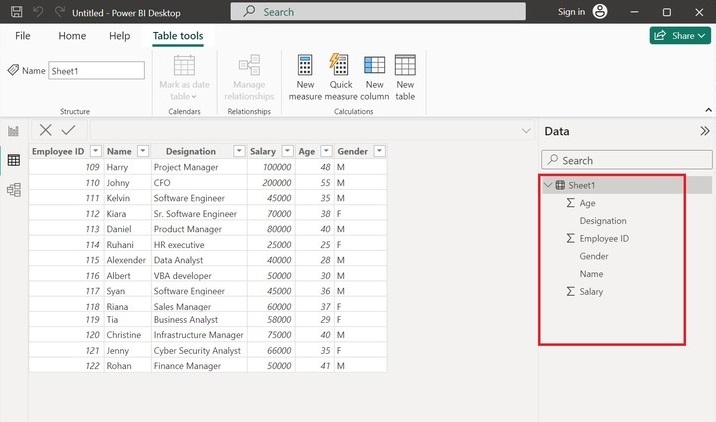Add a New column
This screenshot has width=716, height=422.
tap(374, 77)
